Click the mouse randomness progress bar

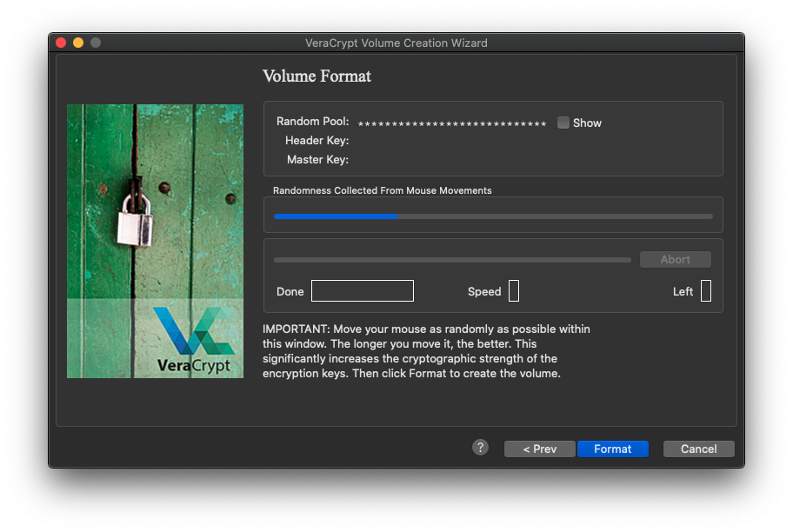(493, 216)
